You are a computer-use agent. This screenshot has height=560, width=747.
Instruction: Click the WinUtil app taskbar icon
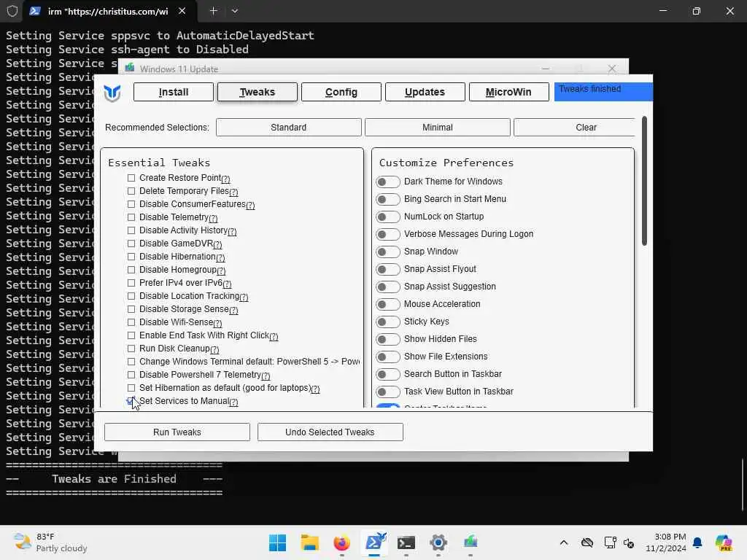click(x=471, y=542)
